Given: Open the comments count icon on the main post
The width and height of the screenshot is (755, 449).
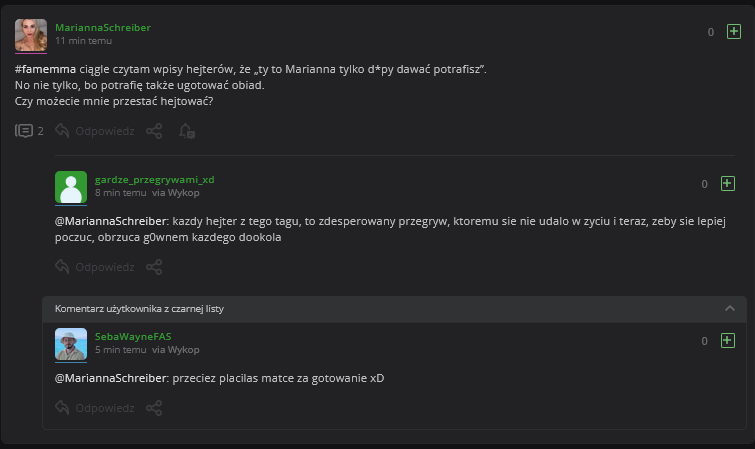Looking at the screenshot, I should click(x=25, y=131).
